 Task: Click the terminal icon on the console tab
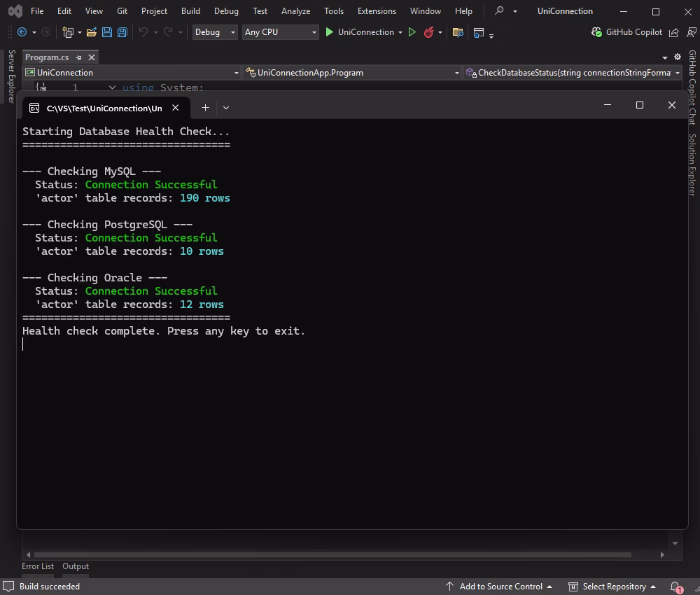pyautogui.click(x=34, y=108)
